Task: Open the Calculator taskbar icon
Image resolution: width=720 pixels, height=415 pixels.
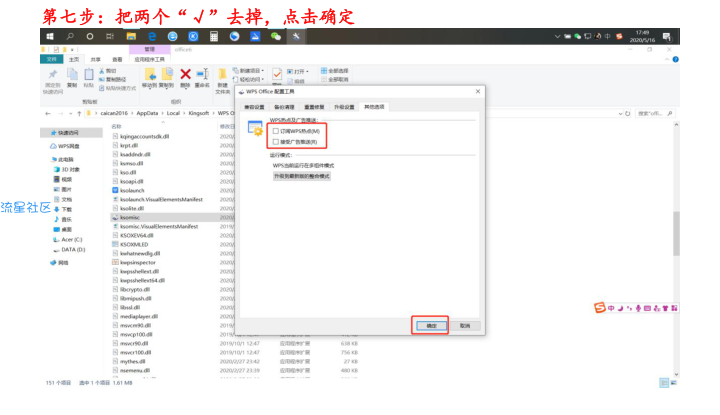Action: pyautogui.click(x=214, y=36)
